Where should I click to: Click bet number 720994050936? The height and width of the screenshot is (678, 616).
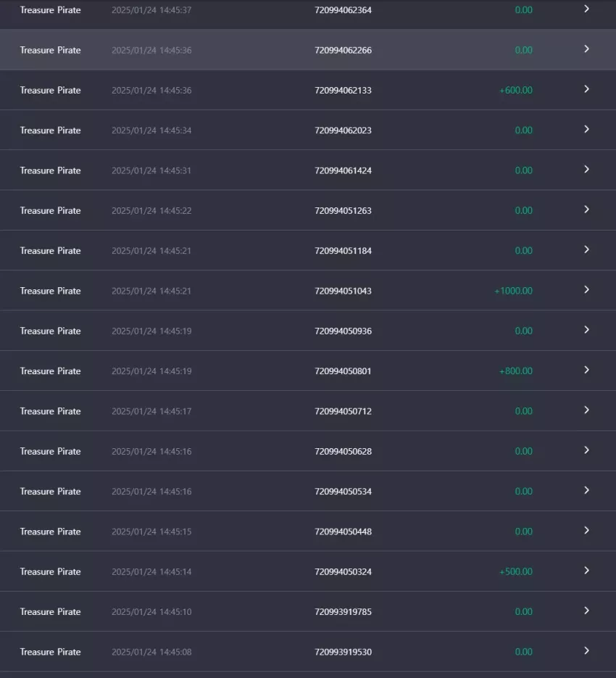343,331
